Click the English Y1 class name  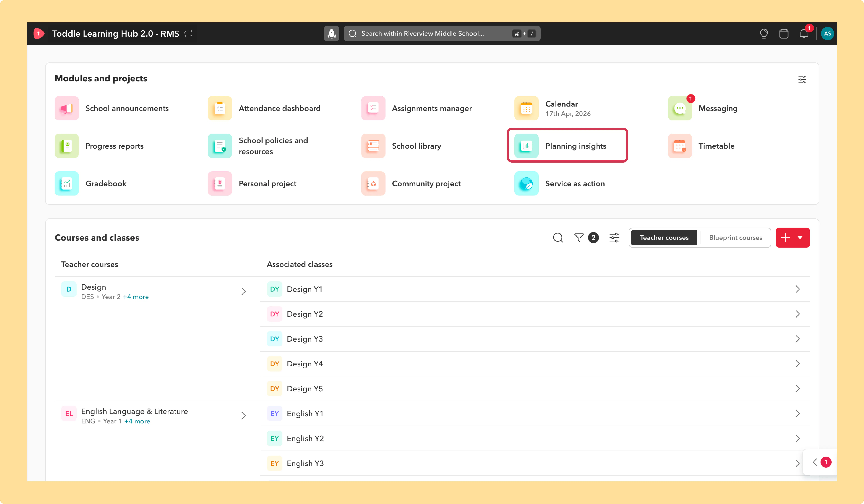[x=305, y=414]
